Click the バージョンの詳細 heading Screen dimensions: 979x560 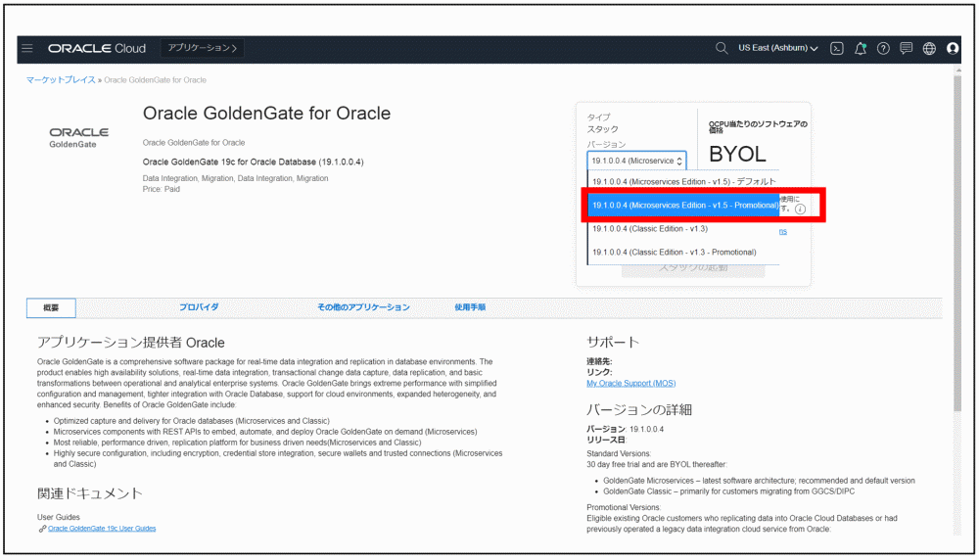(x=638, y=410)
